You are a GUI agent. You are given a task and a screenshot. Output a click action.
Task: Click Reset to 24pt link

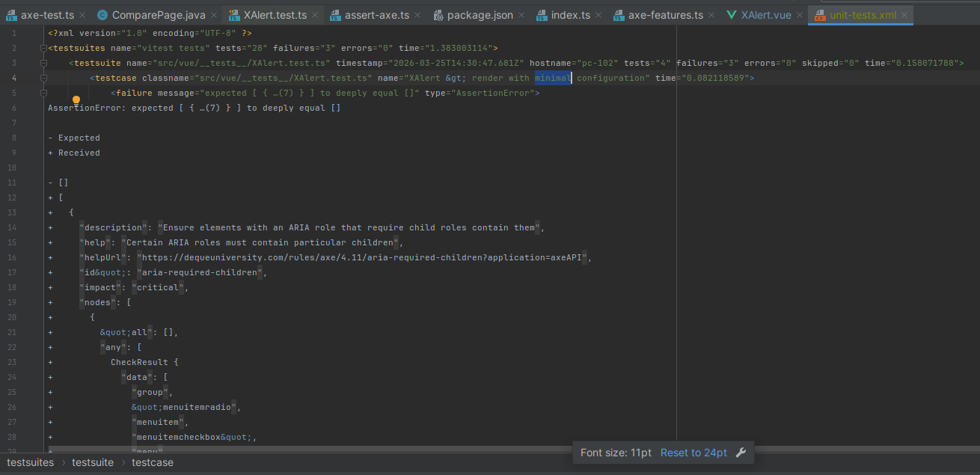(693, 453)
